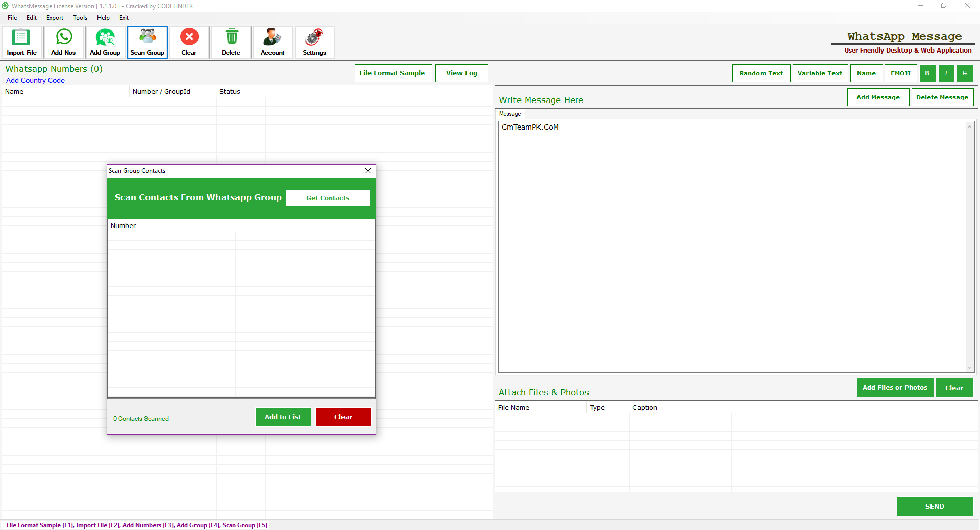Click the message scrollbar down arrow

[x=969, y=367]
